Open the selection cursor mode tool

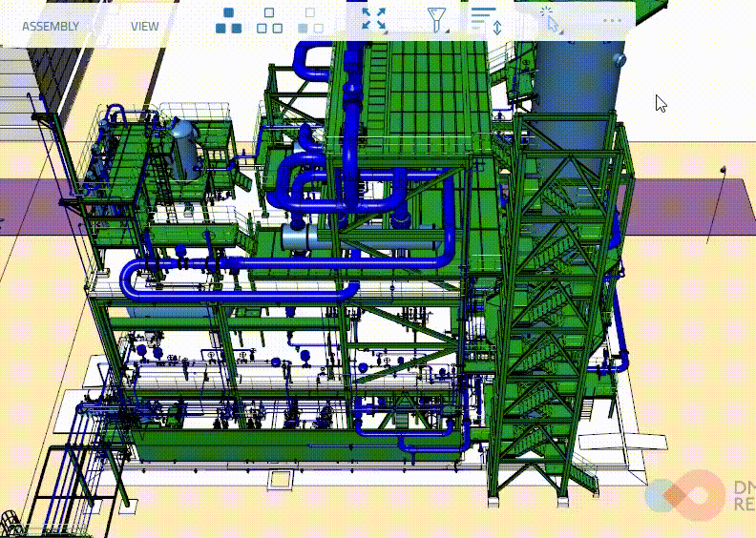pos(551,20)
